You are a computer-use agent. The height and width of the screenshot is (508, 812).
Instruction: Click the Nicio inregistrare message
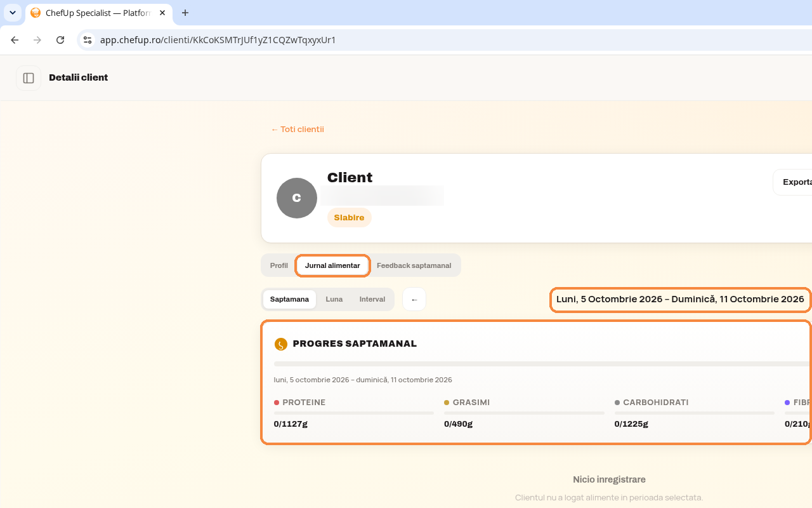609,479
